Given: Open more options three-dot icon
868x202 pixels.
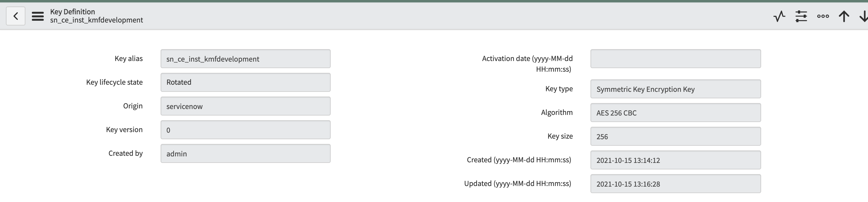Looking at the screenshot, I should (x=823, y=16).
